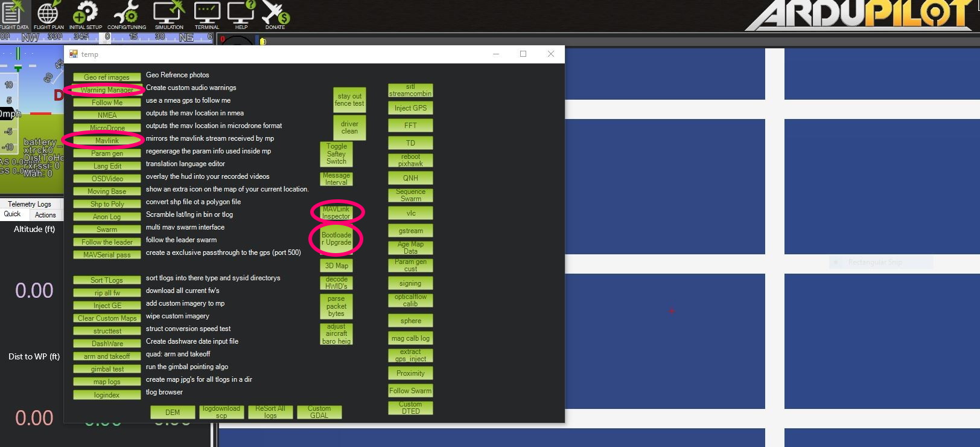This screenshot has width=980, height=447.
Task: Click the Warning Manager button
Action: click(x=107, y=90)
